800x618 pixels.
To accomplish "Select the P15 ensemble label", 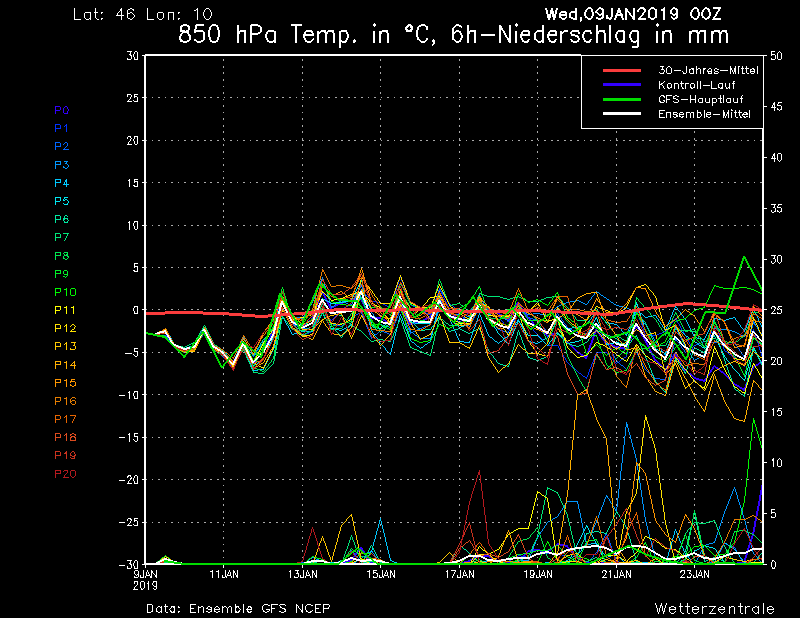I will 65,383.
